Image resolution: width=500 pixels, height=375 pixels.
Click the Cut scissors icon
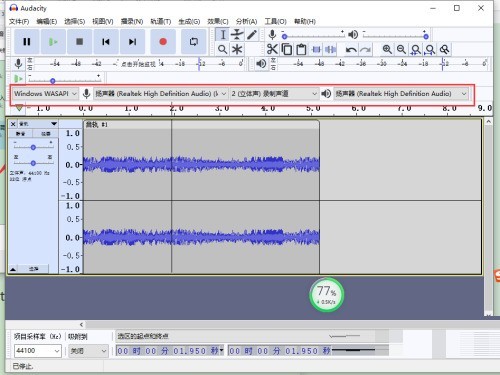[272, 49]
